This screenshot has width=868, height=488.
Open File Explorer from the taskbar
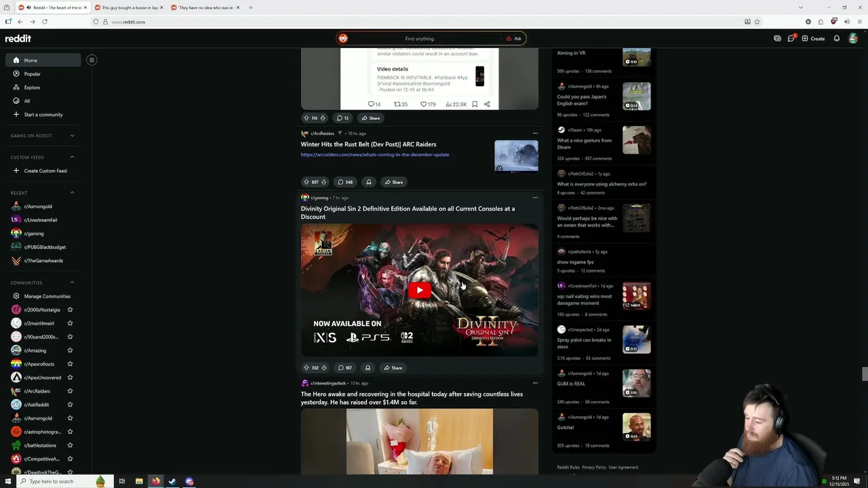point(139,481)
